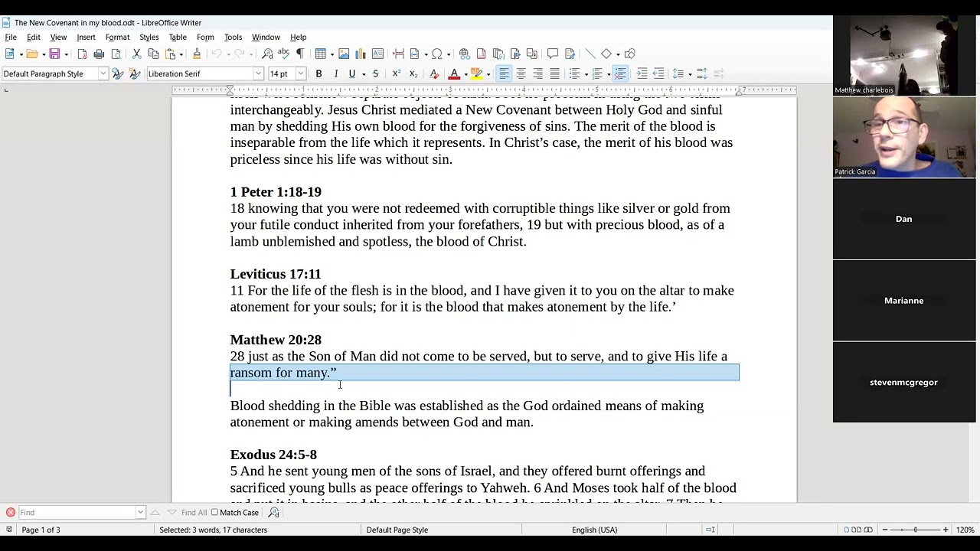The image size is (980, 551).
Task: Open the Tools menu
Action: (x=233, y=37)
